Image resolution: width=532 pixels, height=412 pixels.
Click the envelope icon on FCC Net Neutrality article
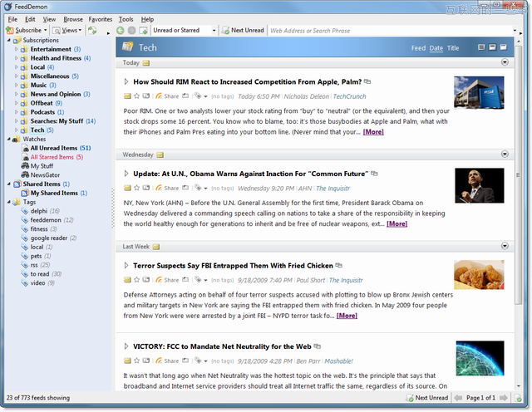(127, 361)
